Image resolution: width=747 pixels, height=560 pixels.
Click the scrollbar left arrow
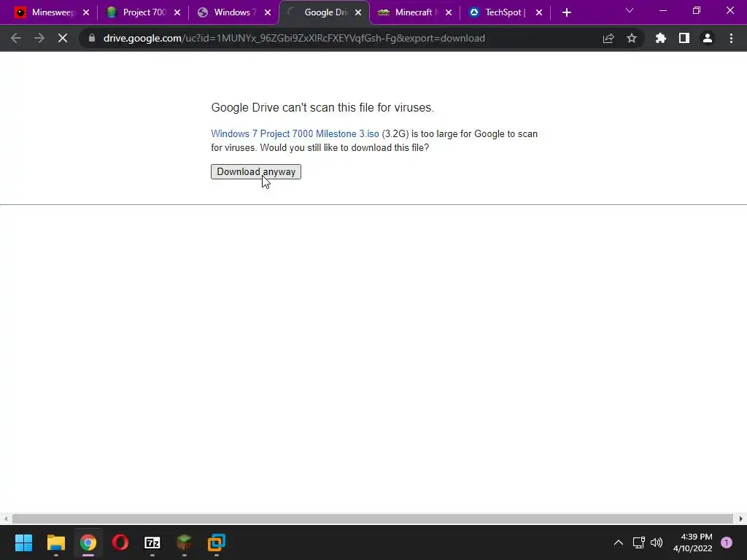click(x=5, y=518)
